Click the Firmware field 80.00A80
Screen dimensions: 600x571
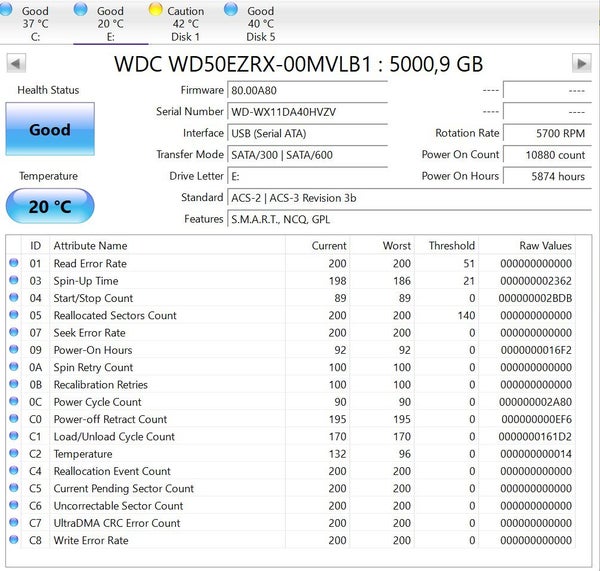click(x=307, y=91)
